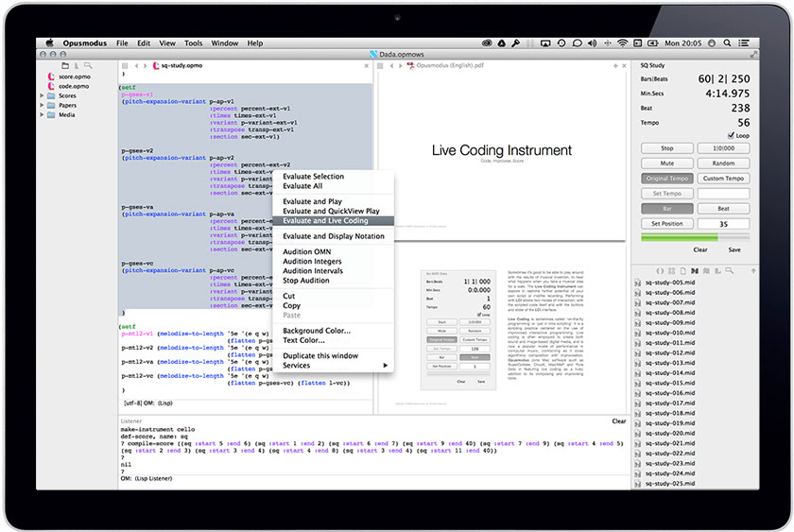Click the four-square grid icon in the file browser toolbar
794x532 pixels.
coord(671,271)
